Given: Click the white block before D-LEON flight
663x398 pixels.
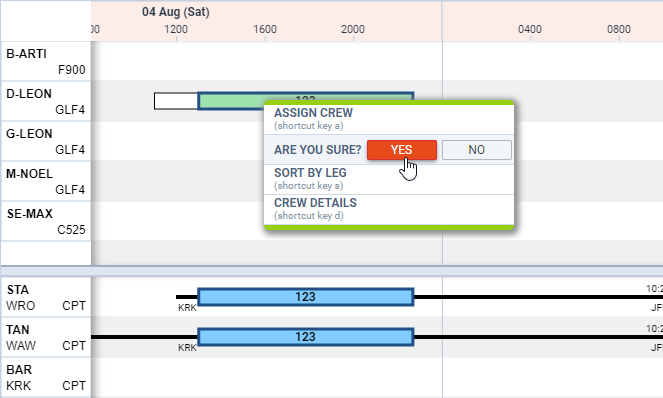Looking at the screenshot, I should [176, 101].
